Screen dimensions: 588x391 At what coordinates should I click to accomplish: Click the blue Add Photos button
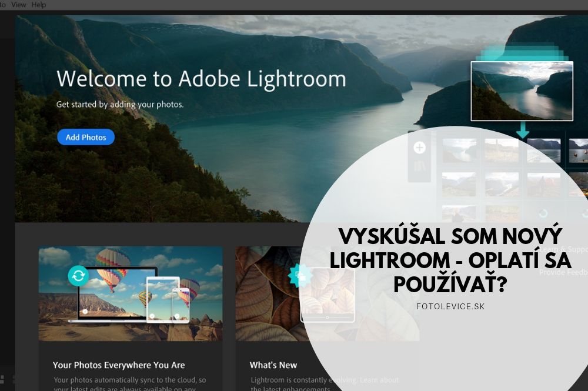[x=86, y=137]
